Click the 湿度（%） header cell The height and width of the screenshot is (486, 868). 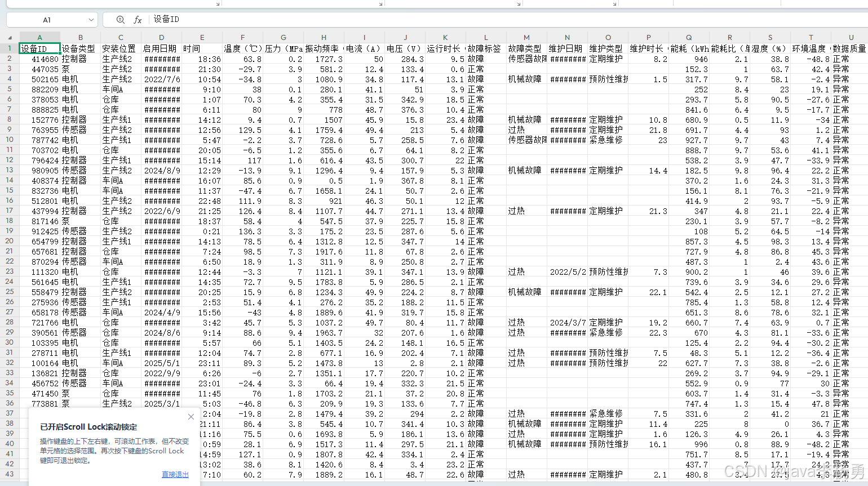(x=770, y=48)
